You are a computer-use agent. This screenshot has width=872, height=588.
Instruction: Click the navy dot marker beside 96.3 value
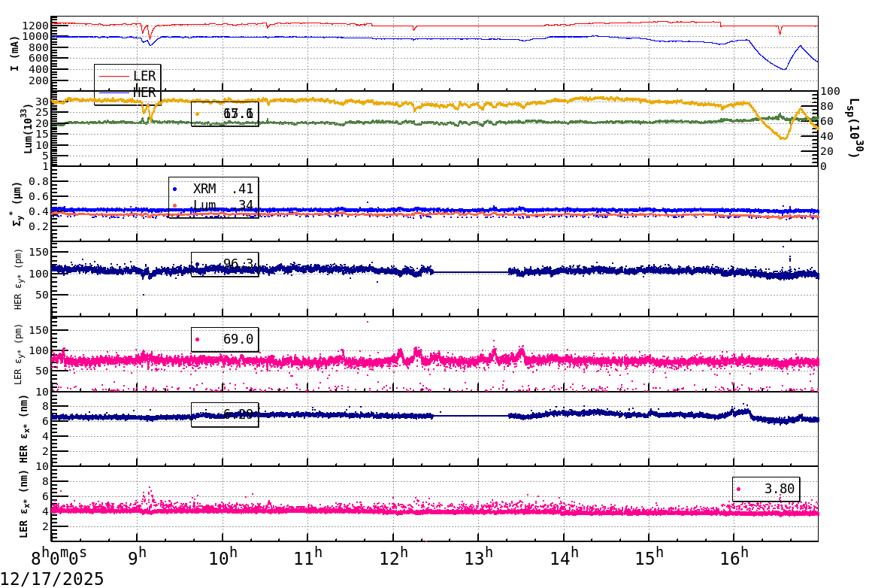(x=196, y=264)
